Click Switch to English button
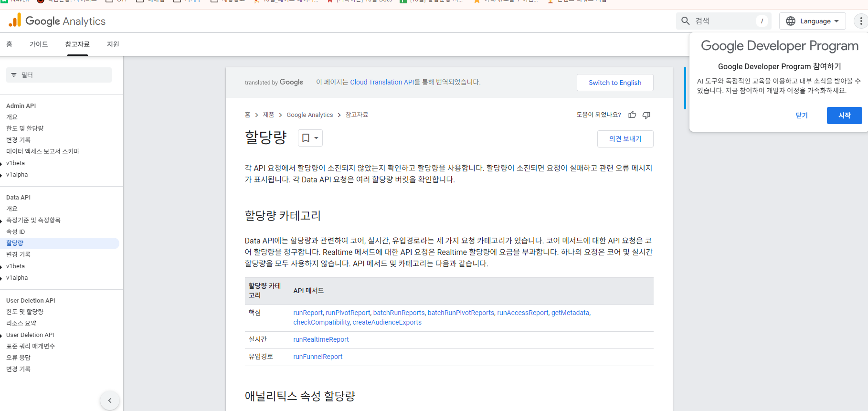The height and width of the screenshot is (411, 868). click(x=615, y=83)
